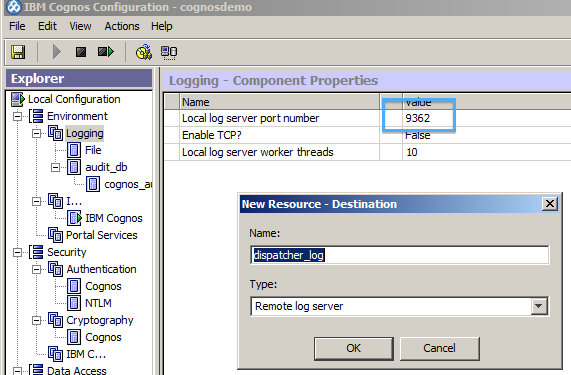571x375 pixels.
Task: Click the NTLM namespace icon
Action: point(74,303)
